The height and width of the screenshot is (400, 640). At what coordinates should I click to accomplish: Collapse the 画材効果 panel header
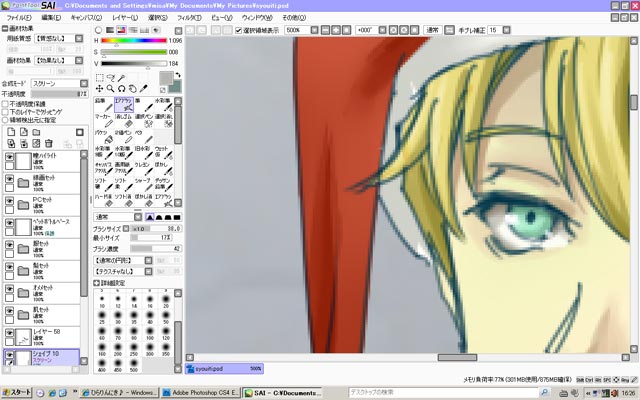[5, 29]
